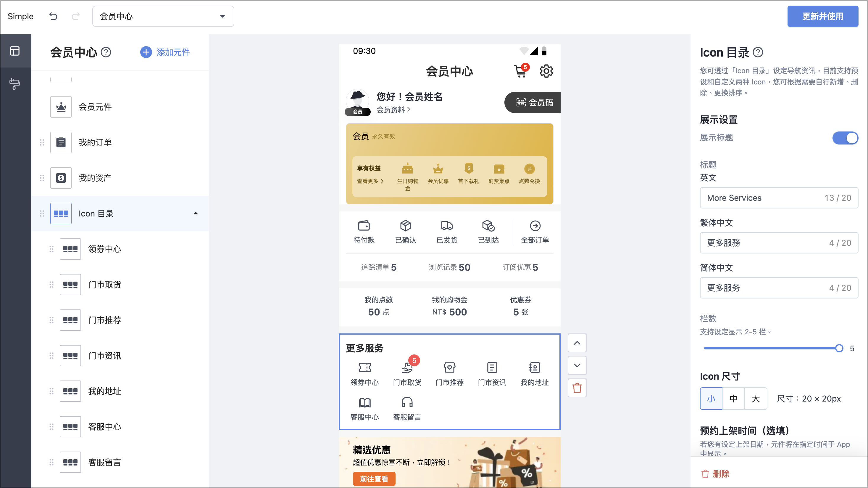Click the 会员优惠 crown icon
Screen dimensions: 868x488
[438, 168]
